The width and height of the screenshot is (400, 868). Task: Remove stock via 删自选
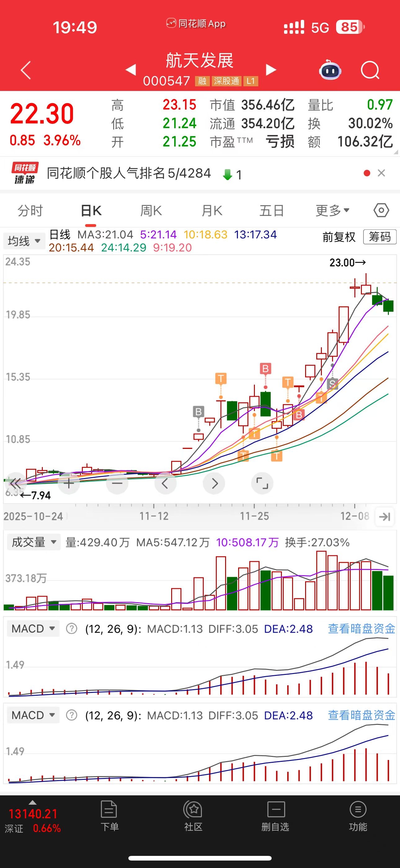275,816
